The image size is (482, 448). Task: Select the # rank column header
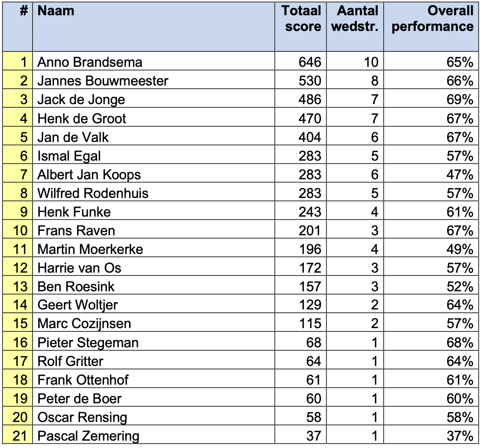(x=18, y=27)
